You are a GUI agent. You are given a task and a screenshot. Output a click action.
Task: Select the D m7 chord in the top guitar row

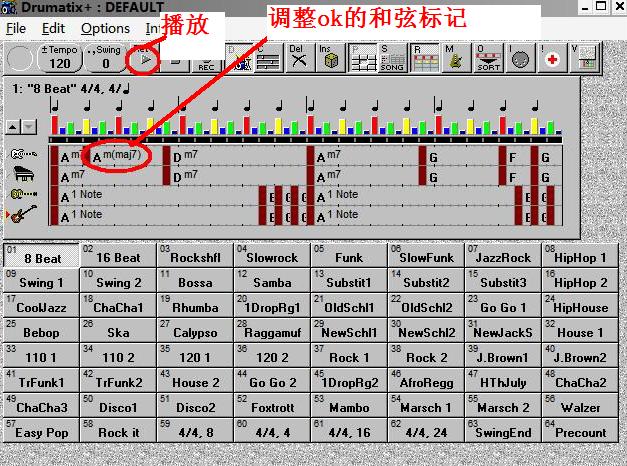(185, 156)
